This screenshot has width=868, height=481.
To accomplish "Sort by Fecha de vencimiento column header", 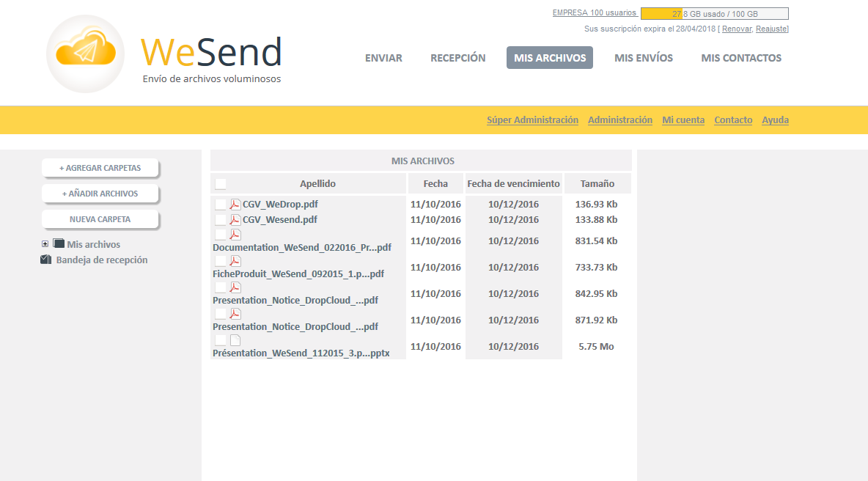I will (514, 184).
